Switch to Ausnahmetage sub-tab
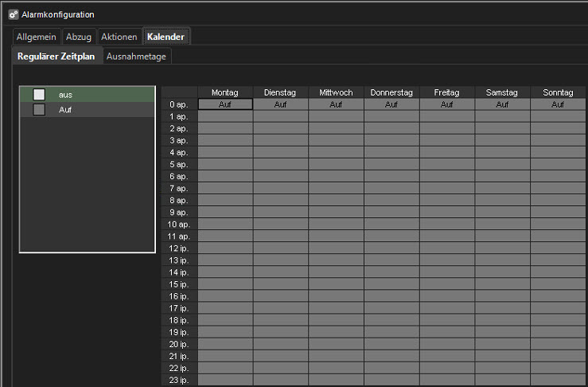The width and height of the screenshot is (588, 387). coord(135,57)
